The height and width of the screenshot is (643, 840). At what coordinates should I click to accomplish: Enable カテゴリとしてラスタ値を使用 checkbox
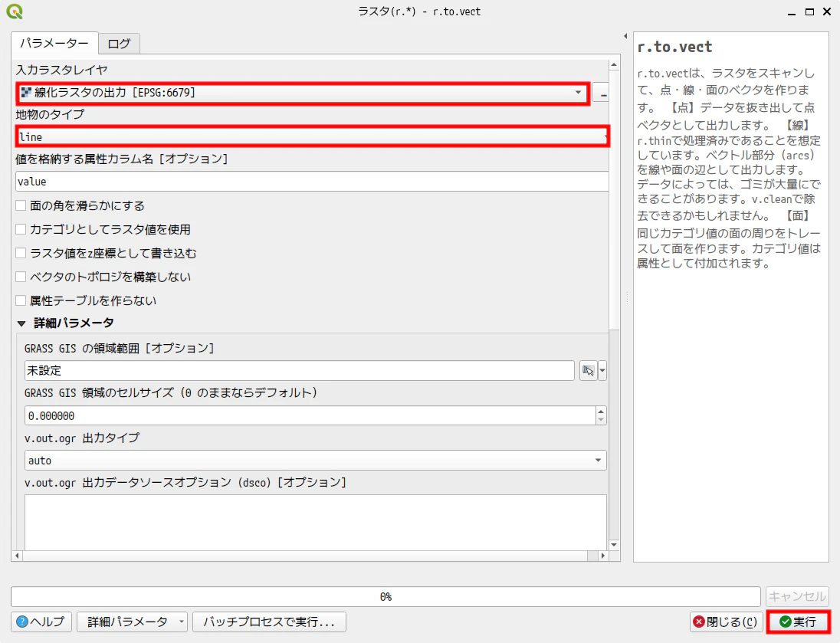tap(21, 229)
